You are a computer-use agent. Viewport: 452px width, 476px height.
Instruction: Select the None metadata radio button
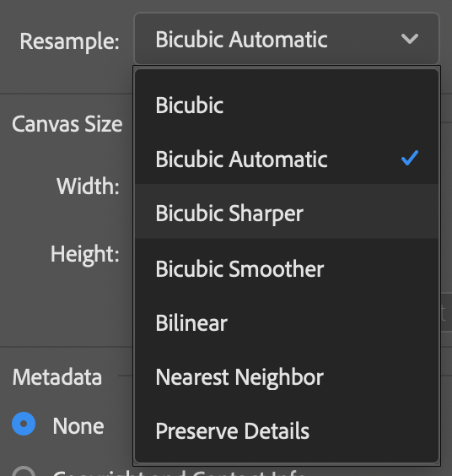[x=24, y=424]
